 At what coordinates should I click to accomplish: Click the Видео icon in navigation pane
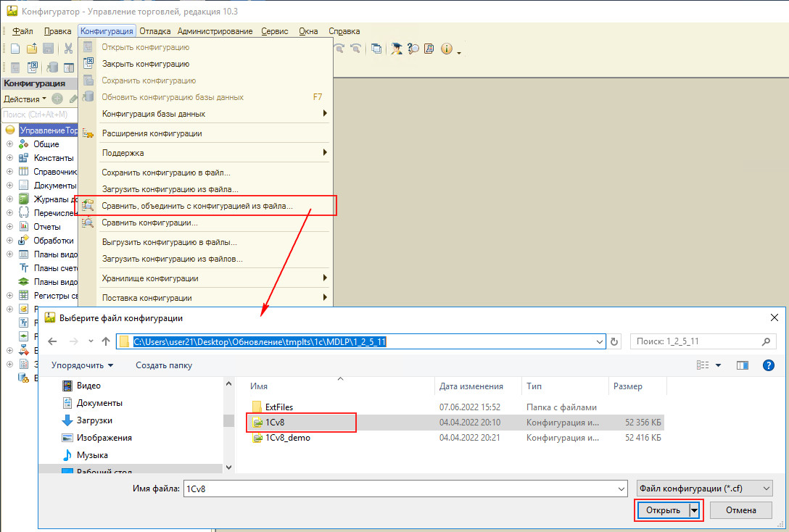click(67, 386)
